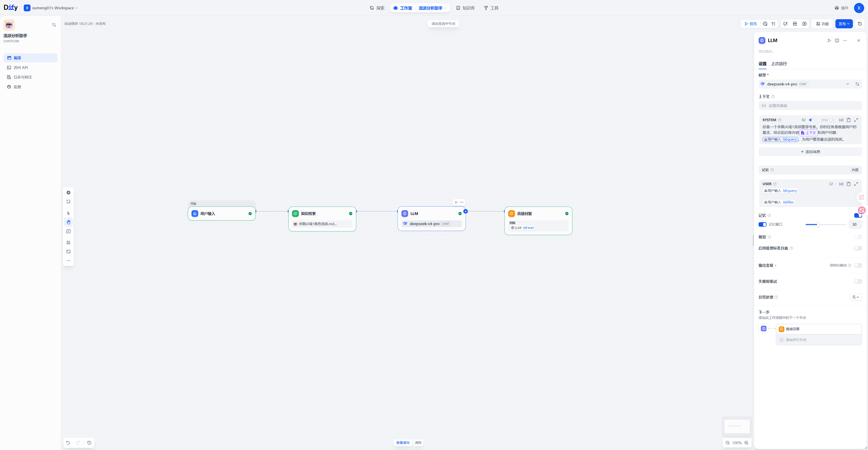Insert variable in SYSTEM prompt
Screen dimensions: 868x450
coord(841,120)
